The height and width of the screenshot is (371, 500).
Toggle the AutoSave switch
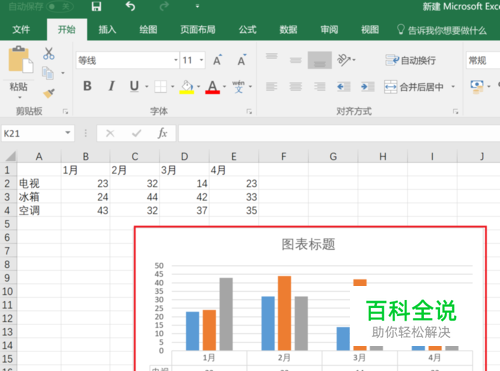click(x=60, y=6)
